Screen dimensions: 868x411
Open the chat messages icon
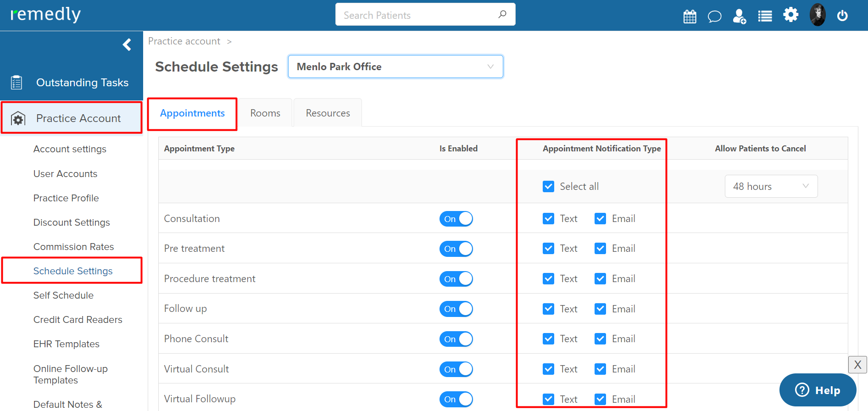(x=714, y=17)
